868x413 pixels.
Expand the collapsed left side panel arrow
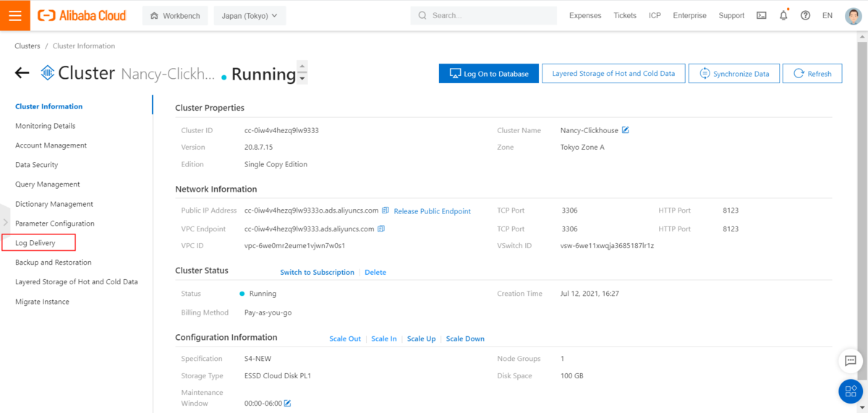point(5,222)
